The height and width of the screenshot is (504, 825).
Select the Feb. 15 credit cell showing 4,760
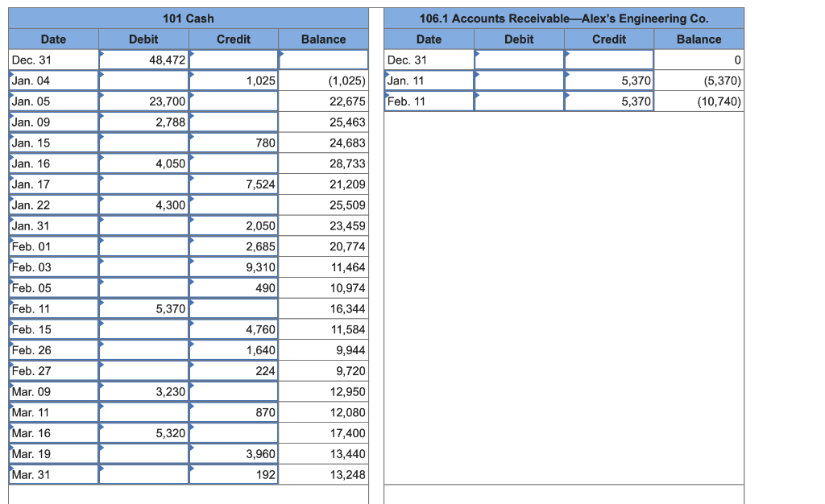pos(234,329)
